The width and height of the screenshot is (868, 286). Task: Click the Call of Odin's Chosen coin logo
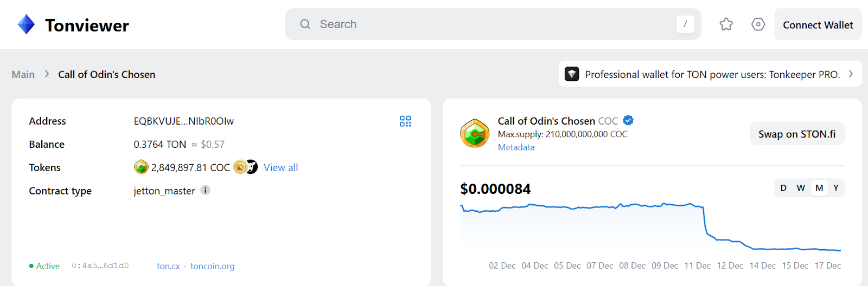(x=475, y=133)
